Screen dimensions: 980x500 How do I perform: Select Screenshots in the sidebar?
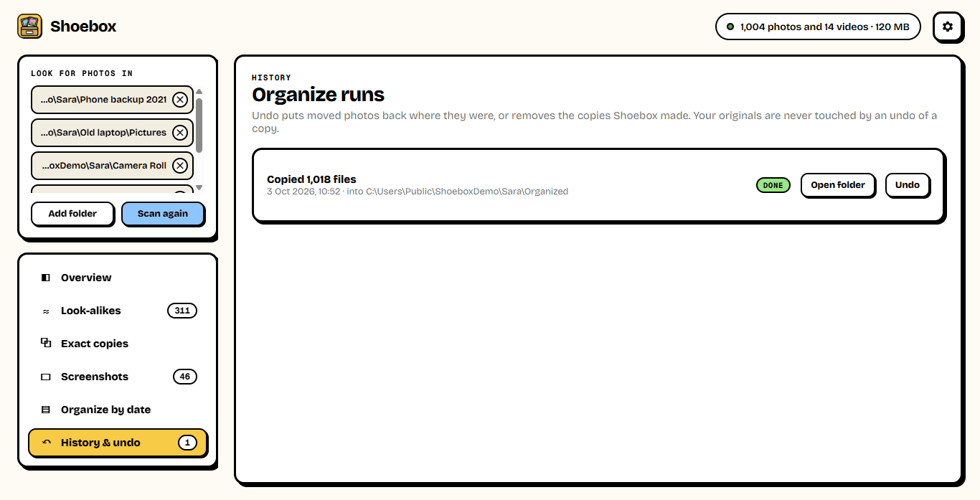[x=118, y=377]
